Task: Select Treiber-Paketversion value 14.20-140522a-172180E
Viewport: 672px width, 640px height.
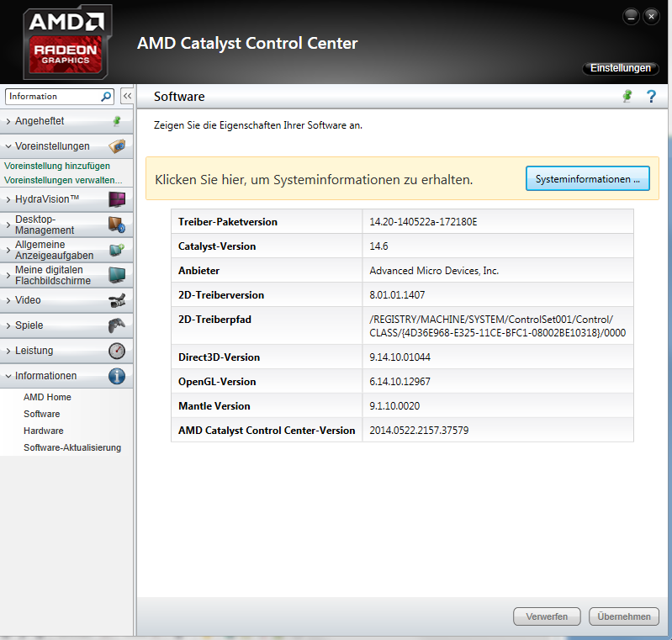Action: pyautogui.click(x=423, y=222)
